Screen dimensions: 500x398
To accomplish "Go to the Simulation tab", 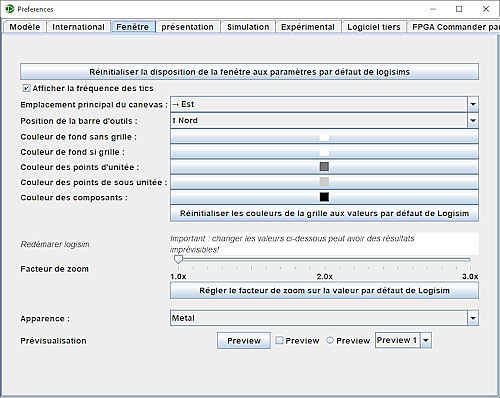I will 248,27.
